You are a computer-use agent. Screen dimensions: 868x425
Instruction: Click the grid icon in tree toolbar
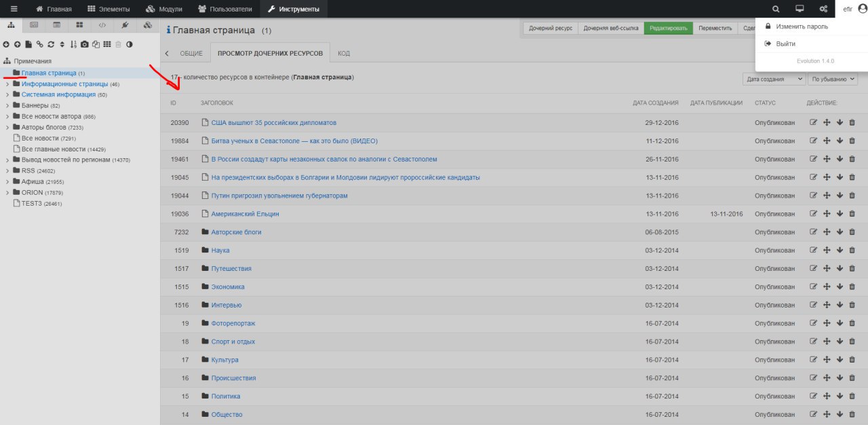pyautogui.click(x=107, y=44)
